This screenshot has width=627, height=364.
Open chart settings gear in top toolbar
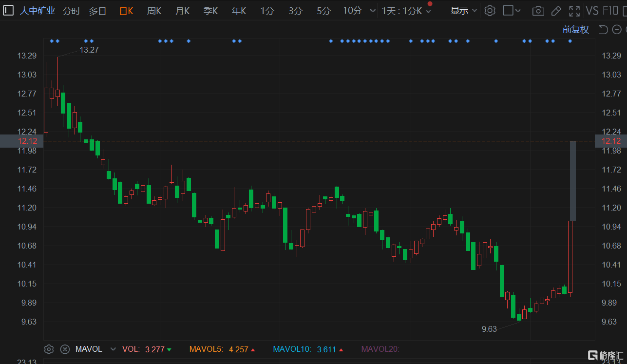(490, 11)
